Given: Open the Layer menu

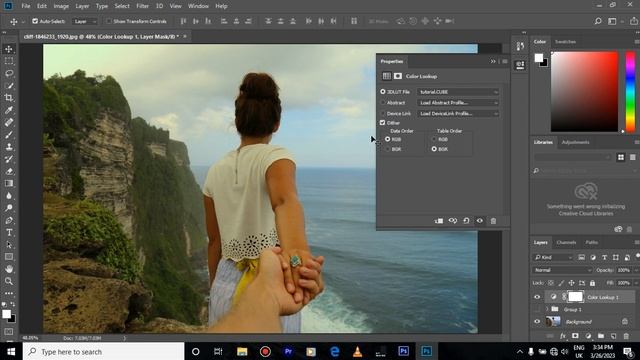Looking at the screenshot, I should tap(82, 6).
